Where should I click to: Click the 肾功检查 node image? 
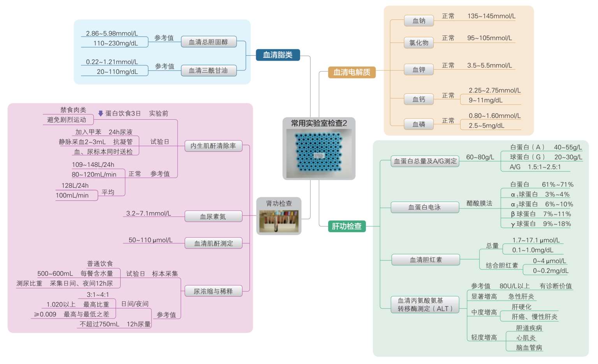click(279, 221)
